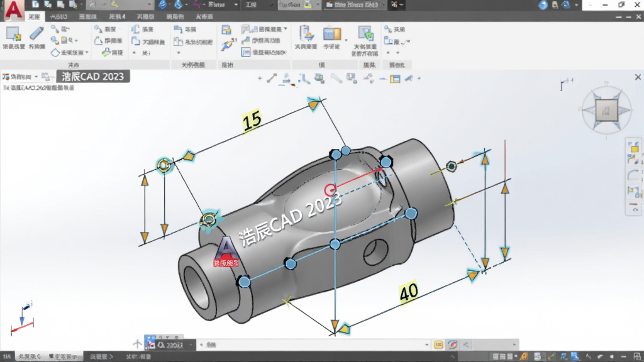Viewport: 644px width, 362px height.
Task: Click the user account icon in title bar
Action: pyautogui.click(x=555, y=5)
